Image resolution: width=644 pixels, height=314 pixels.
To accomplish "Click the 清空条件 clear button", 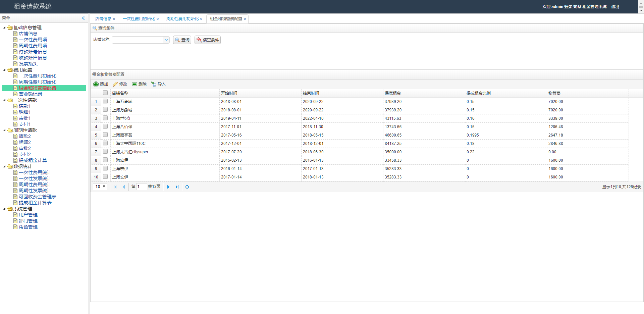I will [x=208, y=40].
